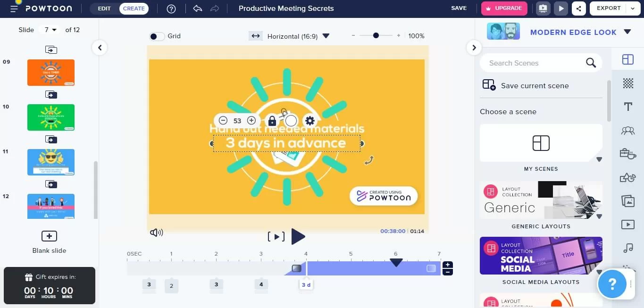Image resolution: width=644 pixels, height=308 pixels.
Task: Open the Images panel
Action: click(628, 200)
